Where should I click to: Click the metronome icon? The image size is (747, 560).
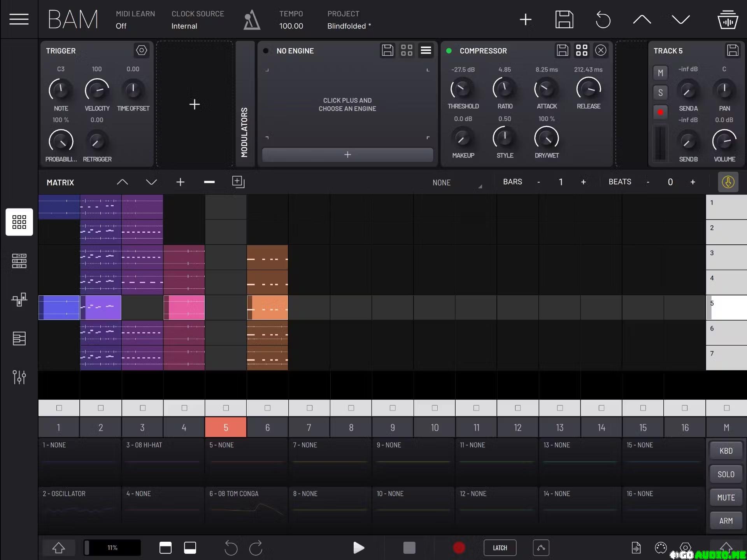(251, 20)
